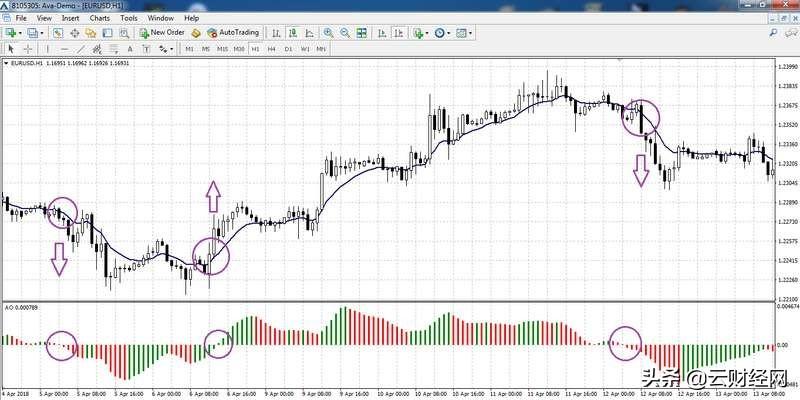Image resolution: width=800 pixels, height=400 pixels.
Task: Open the Templates icon
Action: [461, 33]
